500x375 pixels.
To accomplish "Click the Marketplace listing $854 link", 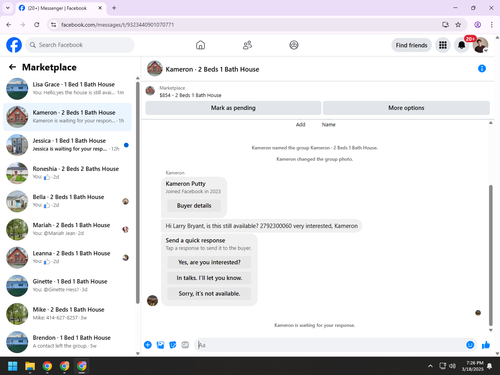I will [190, 95].
